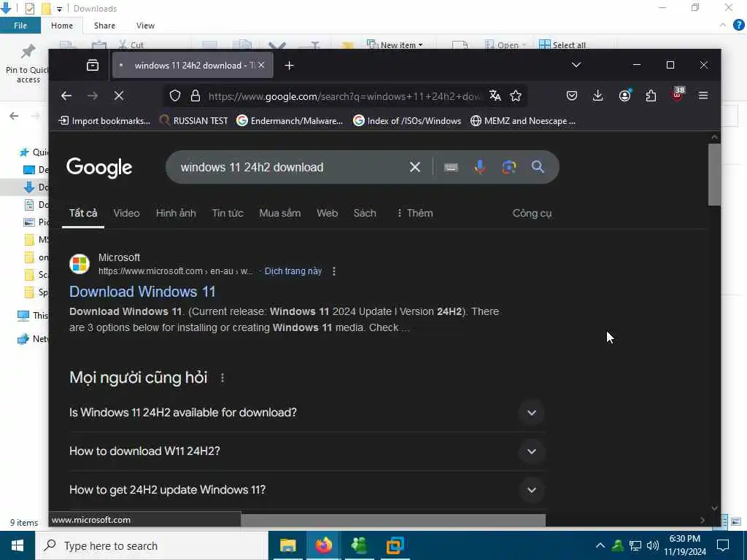Click Type here to search taskbar box
Screen dimensions: 747x560
(152, 545)
